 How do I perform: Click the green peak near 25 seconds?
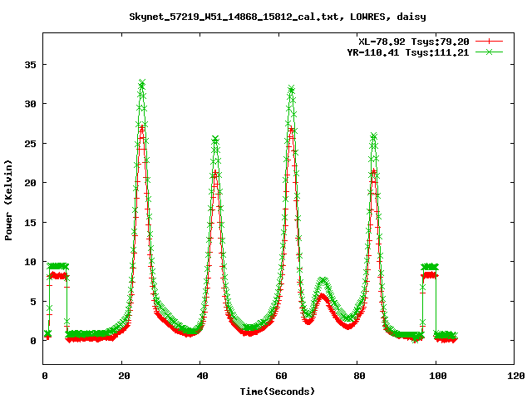point(142,82)
